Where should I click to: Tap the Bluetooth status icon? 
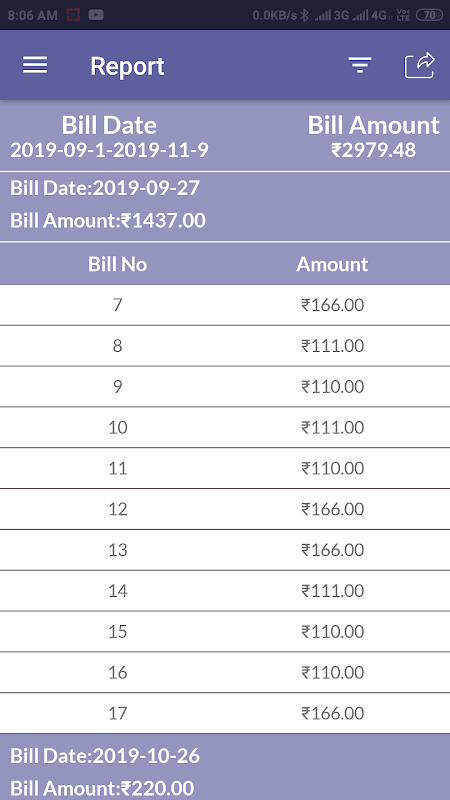click(x=304, y=15)
